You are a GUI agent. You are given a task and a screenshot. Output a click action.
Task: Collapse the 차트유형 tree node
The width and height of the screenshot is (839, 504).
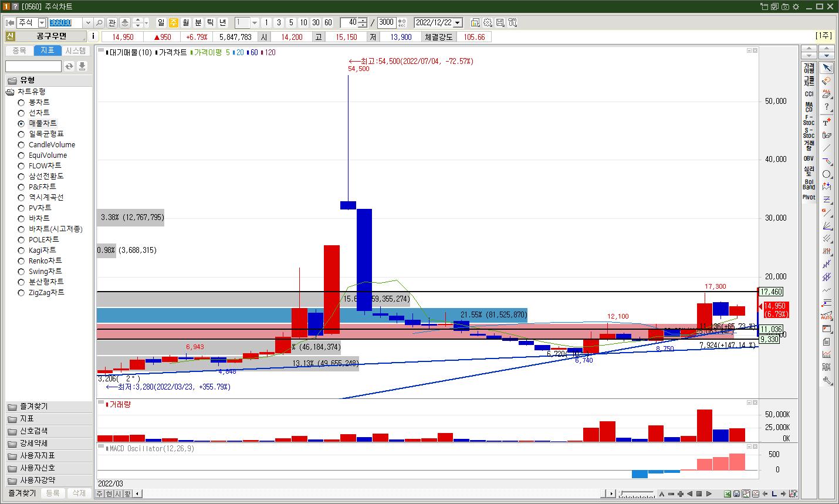point(10,92)
